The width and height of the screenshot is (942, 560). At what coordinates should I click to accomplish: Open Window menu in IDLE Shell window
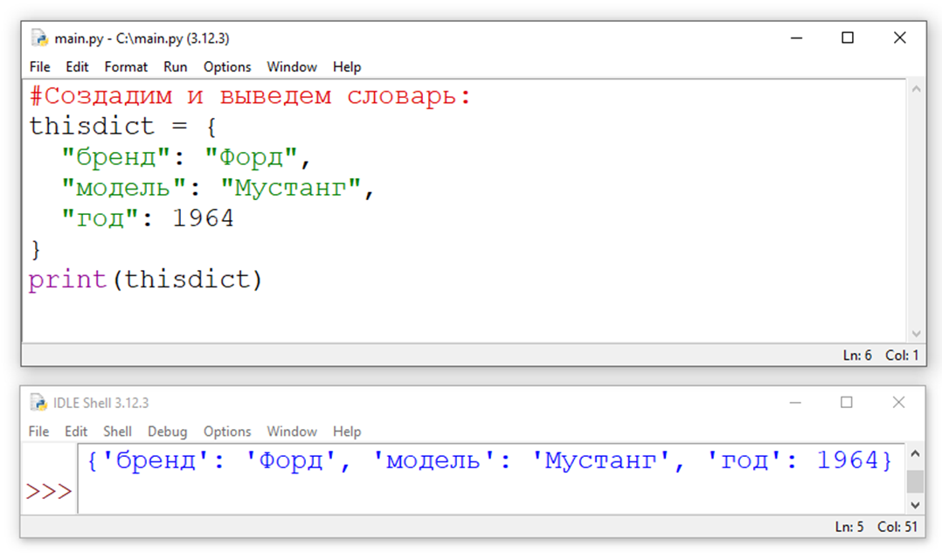click(x=292, y=432)
